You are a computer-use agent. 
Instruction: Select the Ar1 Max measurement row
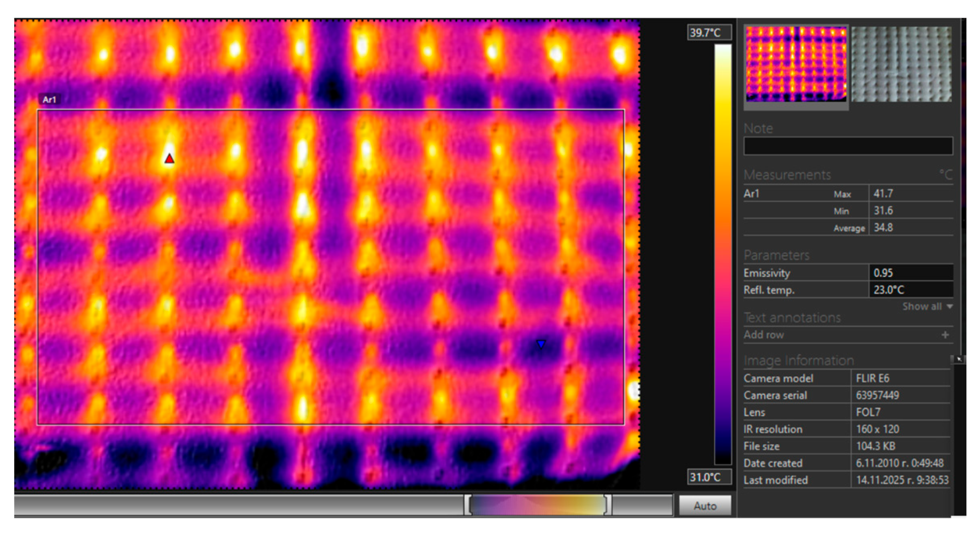(847, 194)
